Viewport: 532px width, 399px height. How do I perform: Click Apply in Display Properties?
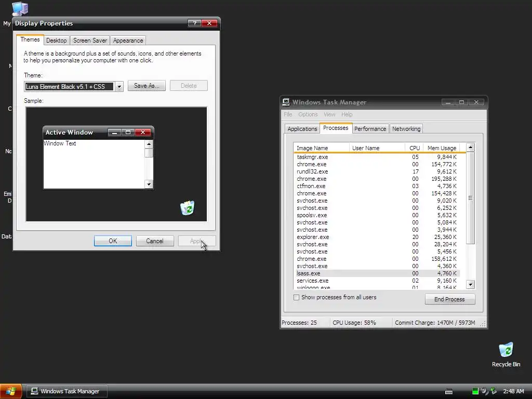click(197, 241)
